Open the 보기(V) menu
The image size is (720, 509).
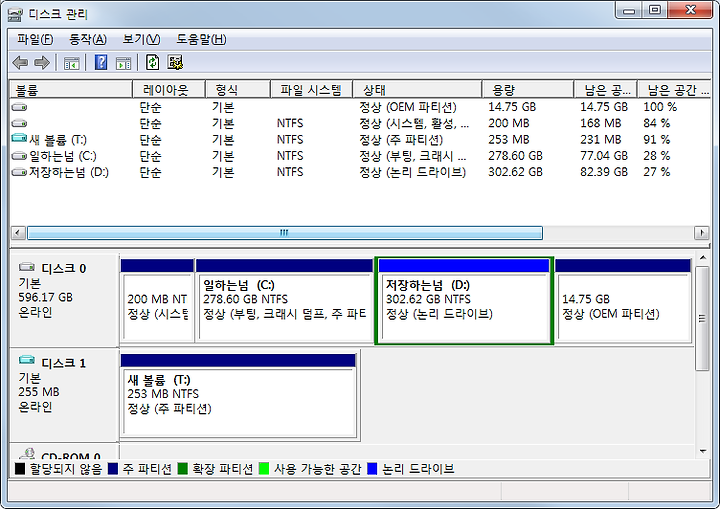(141, 40)
